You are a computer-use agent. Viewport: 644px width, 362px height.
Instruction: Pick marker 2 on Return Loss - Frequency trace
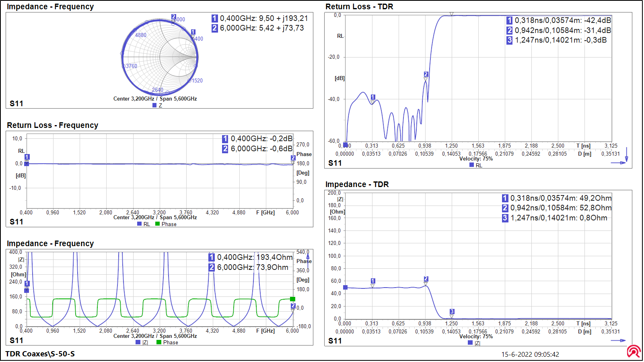[293, 158]
